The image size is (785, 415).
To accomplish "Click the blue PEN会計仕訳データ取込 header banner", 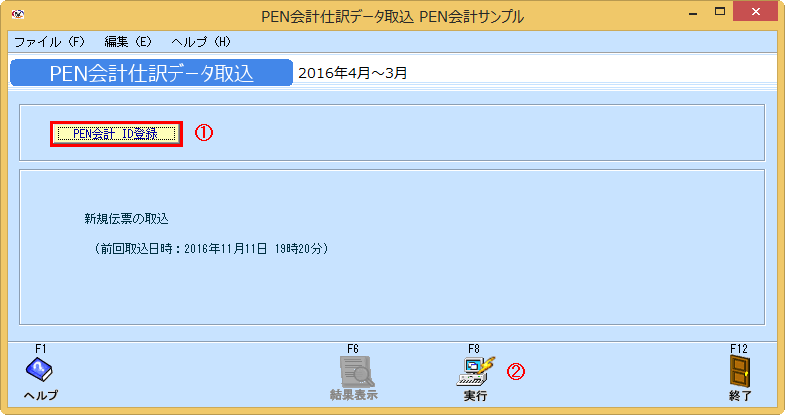I will coord(151,73).
